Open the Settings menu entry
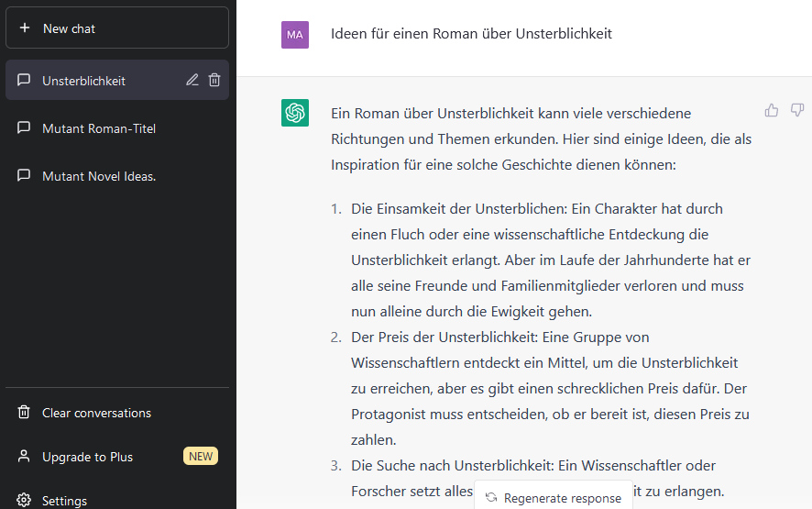812x509 pixels. tap(65, 501)
